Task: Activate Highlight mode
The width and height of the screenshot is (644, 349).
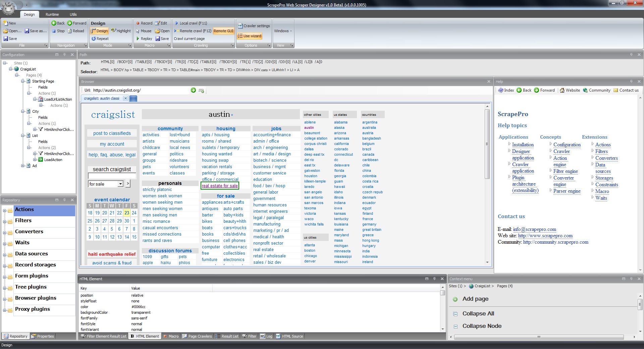Action: coord(121,31)
